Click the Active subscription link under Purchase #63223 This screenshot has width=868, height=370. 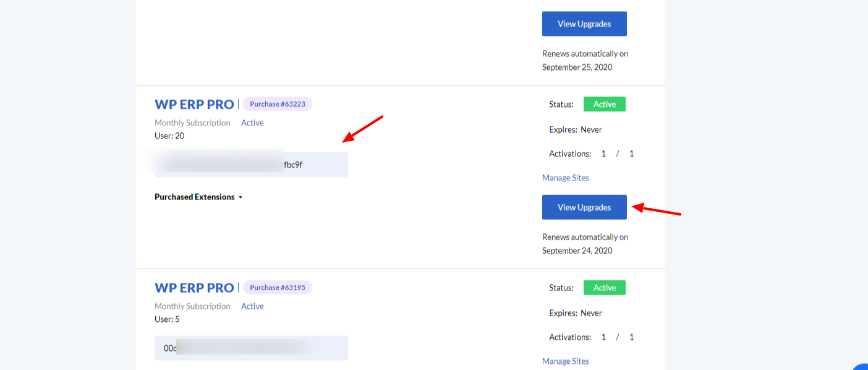[x=252, y=122]
